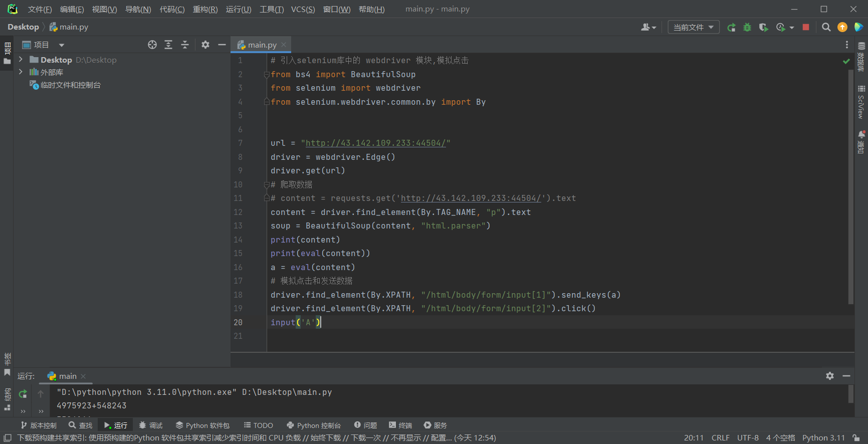Select the main.py editor tab
The height and width of the screenshot is (444, 868).
coord(261,45)
